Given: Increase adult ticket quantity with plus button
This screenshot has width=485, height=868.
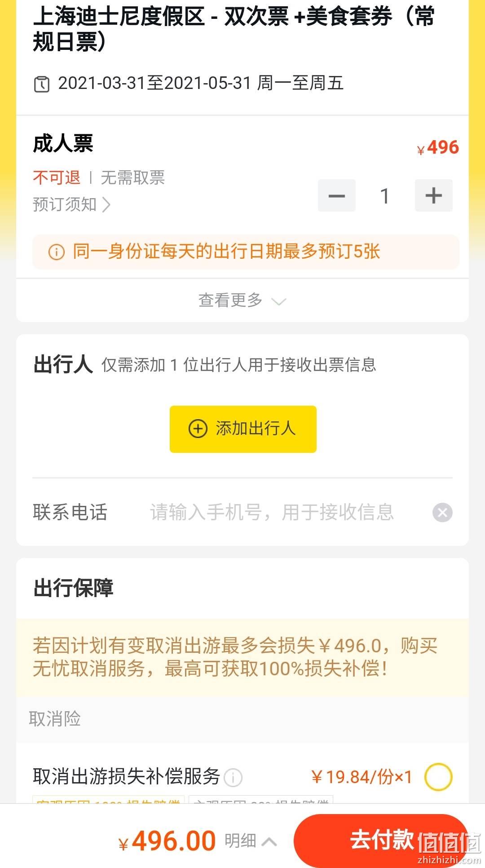Looking at the screenshot, I should pyautogui.click(x=434, y=195).
